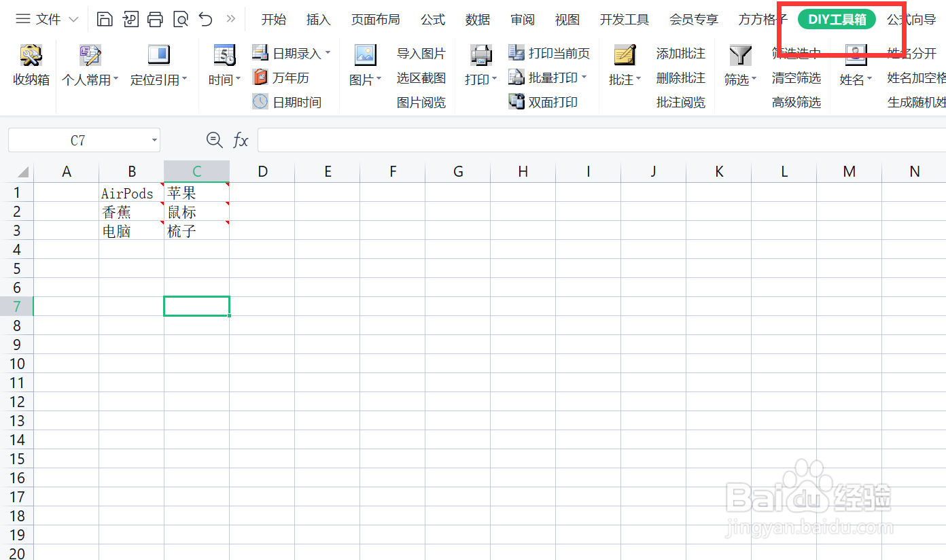Expand the 个人常用 dropdown arrow
Viewport: 946px width, 560px height.
116,80
